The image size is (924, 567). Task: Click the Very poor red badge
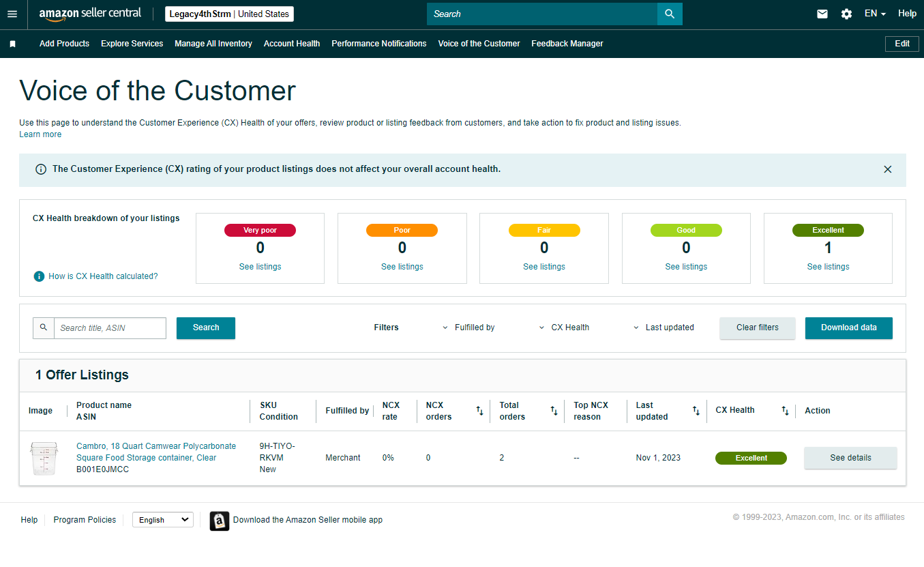tap(260, 231)
